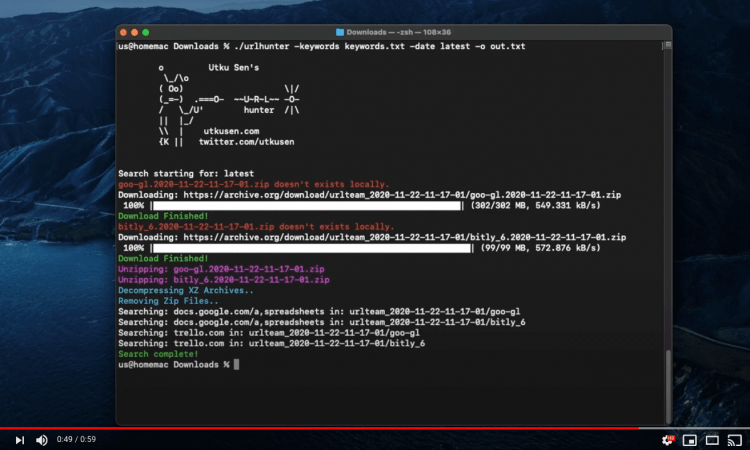
Task: Close the terminal with the red button
Action: tap(123, 32)
